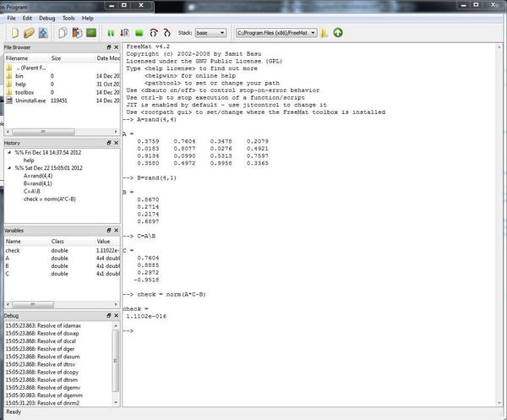Viewport: 507px width, 420px height.
Task: Open the Stack base dropdown
Action: pos(210,33)
